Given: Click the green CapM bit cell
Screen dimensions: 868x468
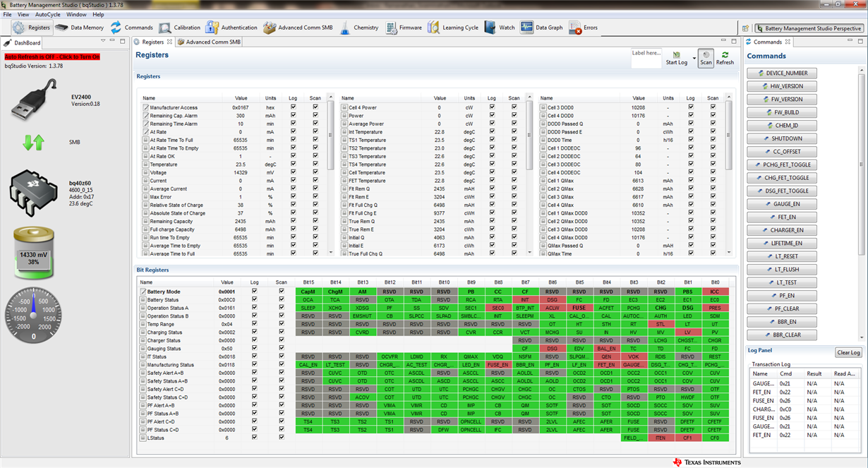Looking at the screenshot, I should click(x=308, y=292).
